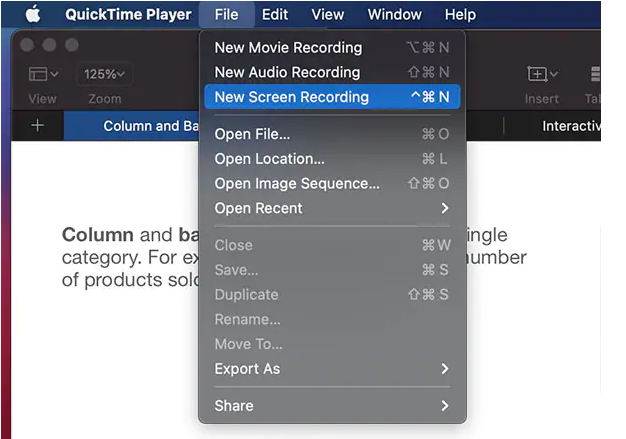Choose Open Location… menu entry
Viewport: 626px width, 439px height.
pos(332,159)
